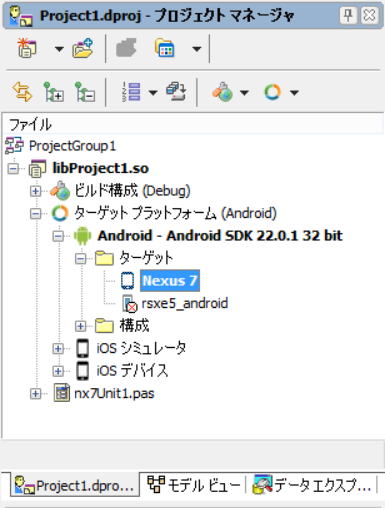The image size is (385, 508).
Task: Click the View toolbar icon with calendar grid
Action: pos(165,49)
